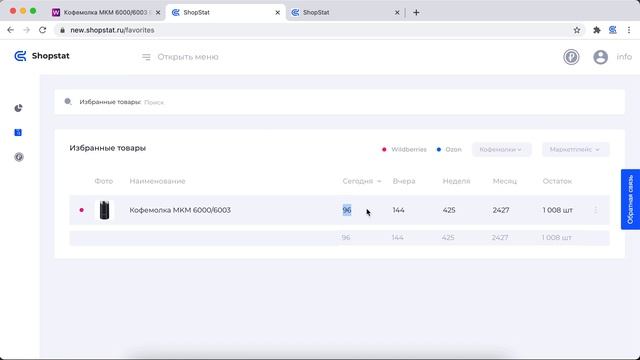This screenshot has height=360, width=640.
Task: Click the value 144 in the Кофемолка row
Action: (x=398, y=210)
